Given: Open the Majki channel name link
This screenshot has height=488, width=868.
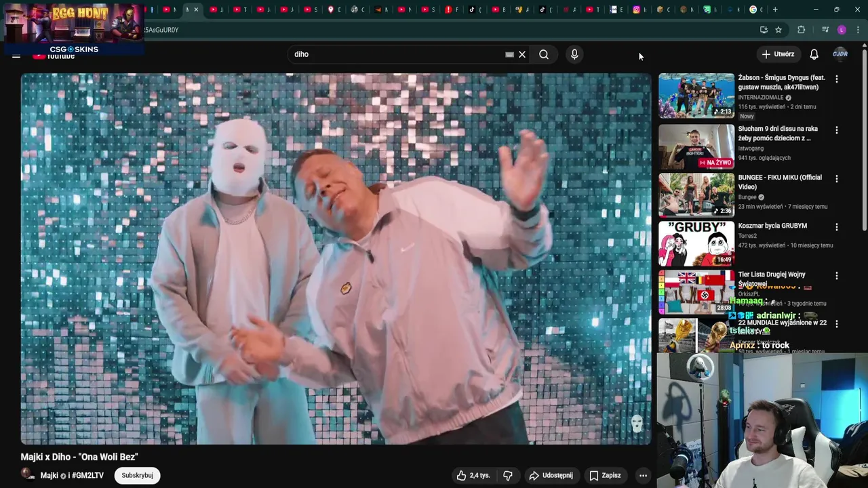Looking at the screenshot, I should coord(49,476).
